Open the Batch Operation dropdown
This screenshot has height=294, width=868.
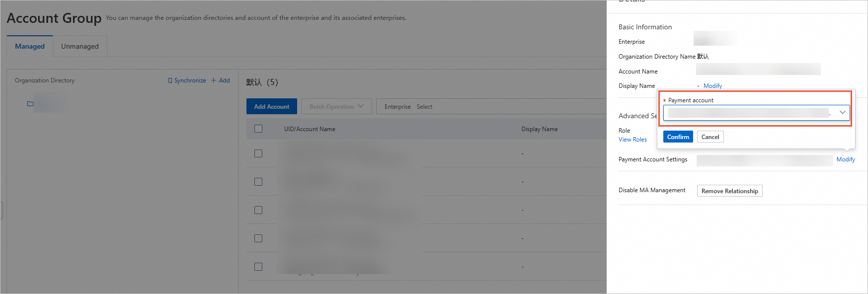coord(336,106)
